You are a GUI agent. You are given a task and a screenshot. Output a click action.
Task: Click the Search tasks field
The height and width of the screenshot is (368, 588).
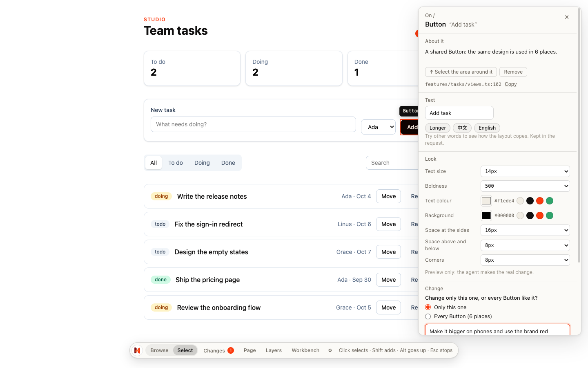[x=392, y=163]
